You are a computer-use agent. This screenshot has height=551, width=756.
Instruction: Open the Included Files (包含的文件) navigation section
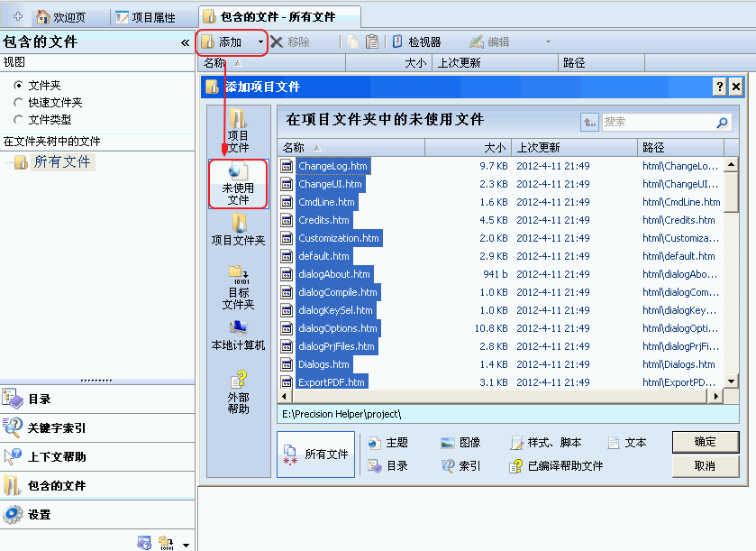pyautogui.click(x=97, y=485)
